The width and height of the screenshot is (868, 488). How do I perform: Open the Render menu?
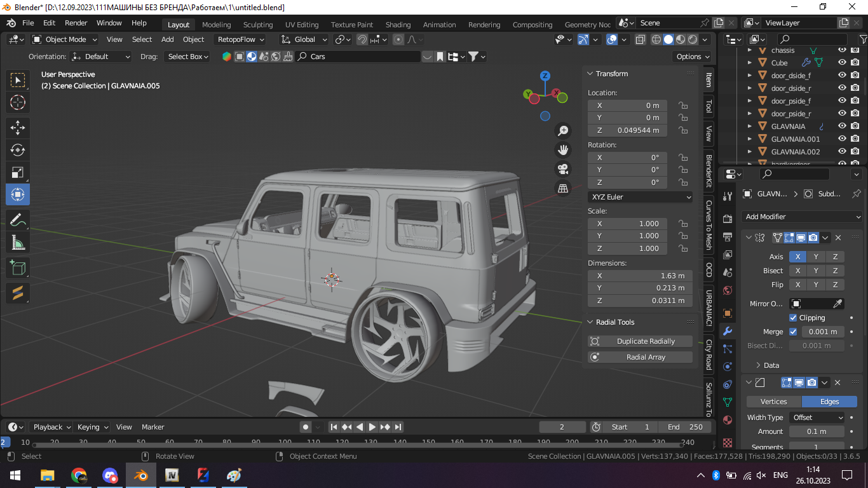point(76,23)
